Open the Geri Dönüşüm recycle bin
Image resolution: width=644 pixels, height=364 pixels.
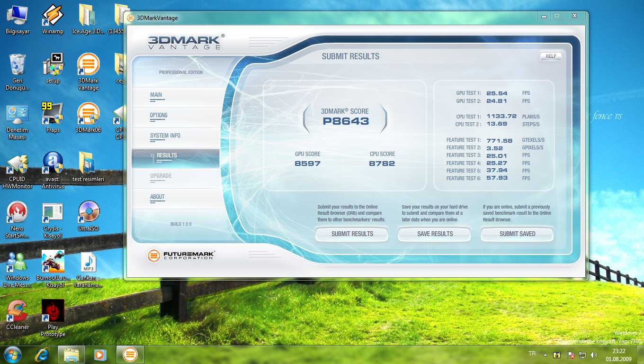click(18, 72)
